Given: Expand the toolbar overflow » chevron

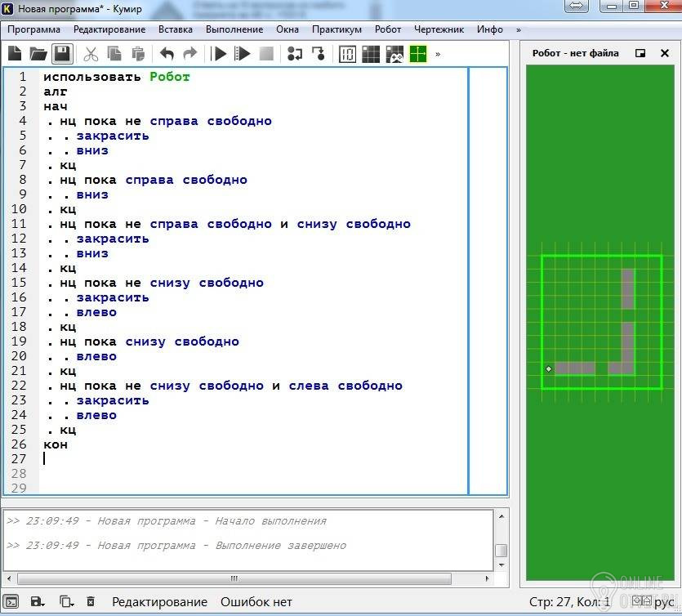Looking at the screenshot, I should (x=438, y=54).
